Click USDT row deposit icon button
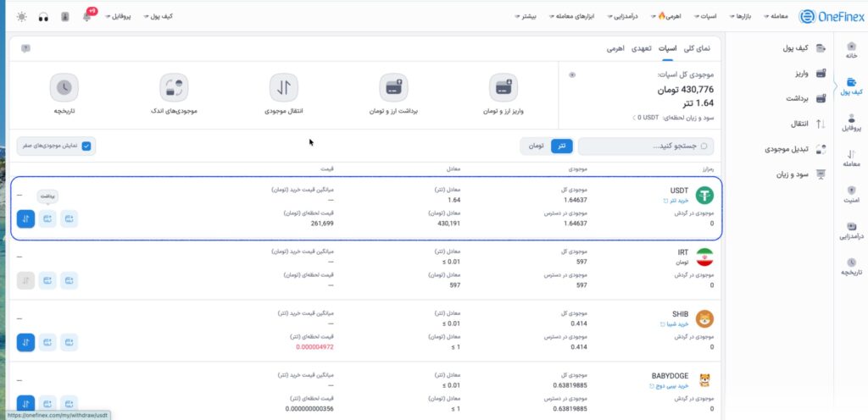 click(x=70, y=218)
